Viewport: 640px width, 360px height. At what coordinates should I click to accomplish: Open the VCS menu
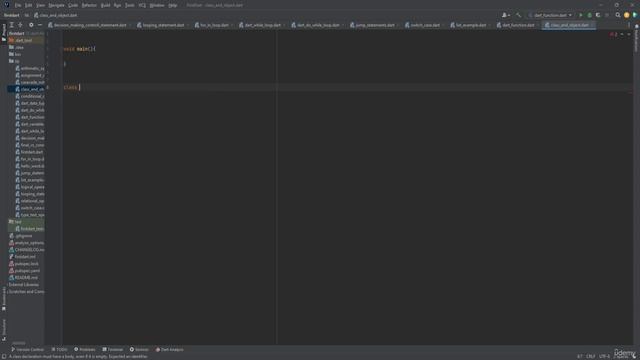[x=142, y=5]
